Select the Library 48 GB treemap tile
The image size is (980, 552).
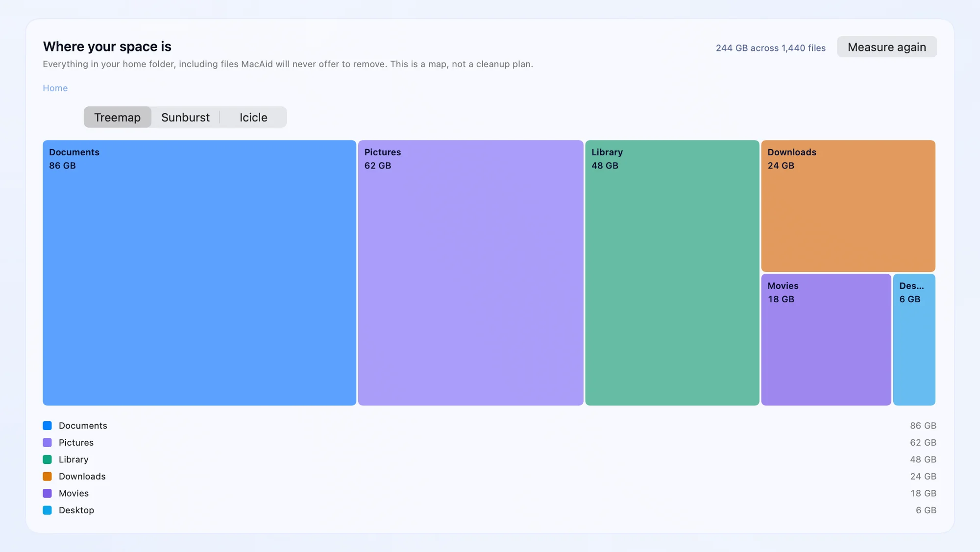point(672,273)
